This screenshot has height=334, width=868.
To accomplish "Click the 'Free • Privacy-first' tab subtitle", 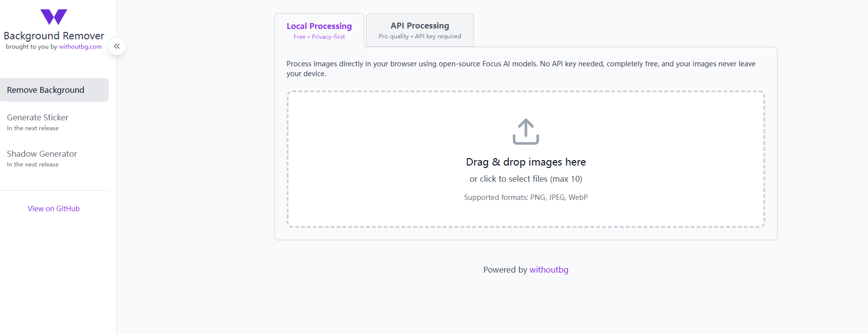I will (319, 37).
